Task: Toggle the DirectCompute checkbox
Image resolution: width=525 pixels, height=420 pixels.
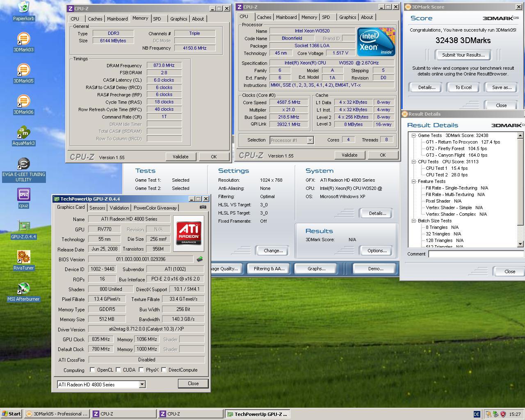Action: (164, 370)
